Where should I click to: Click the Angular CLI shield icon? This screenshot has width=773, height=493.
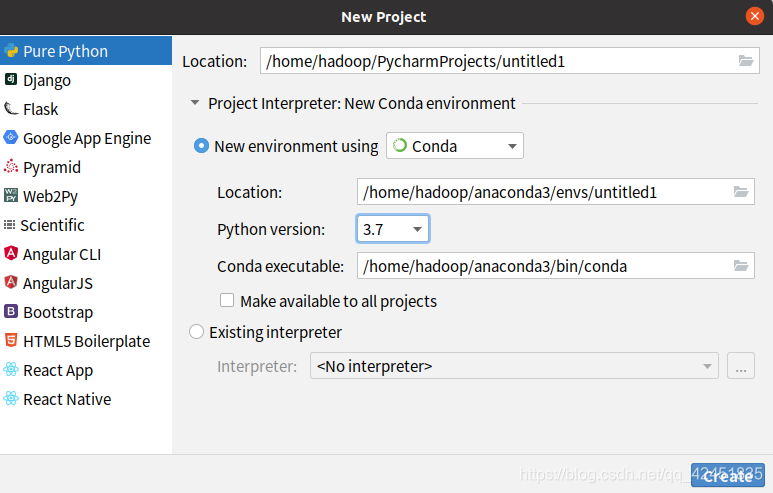click(x=11, y=253)
